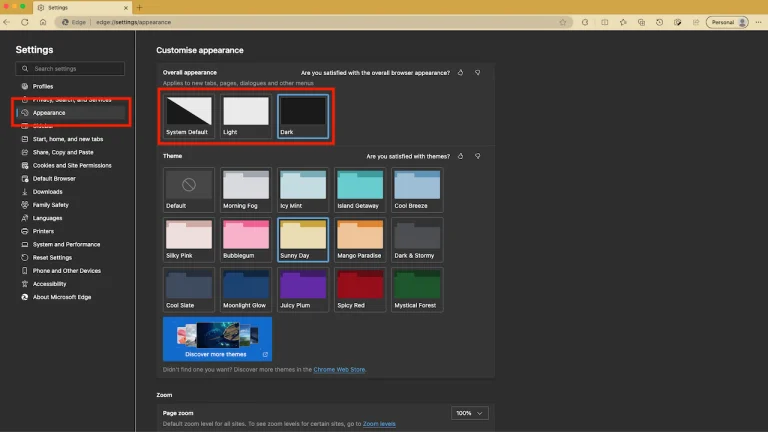The height and width of the screenshot is (432, 768).
Task: Open the Page zoom 100% dropdown
Action: [x=469, y=413]
